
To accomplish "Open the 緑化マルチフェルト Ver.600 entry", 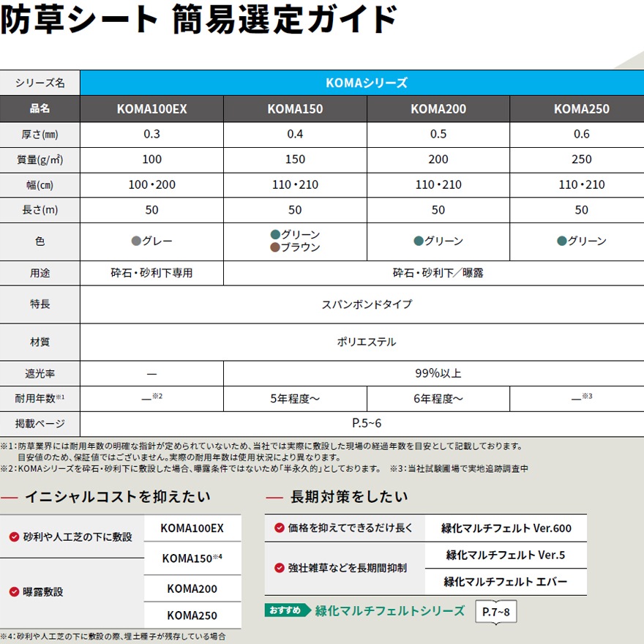I will tap(506, 528).
